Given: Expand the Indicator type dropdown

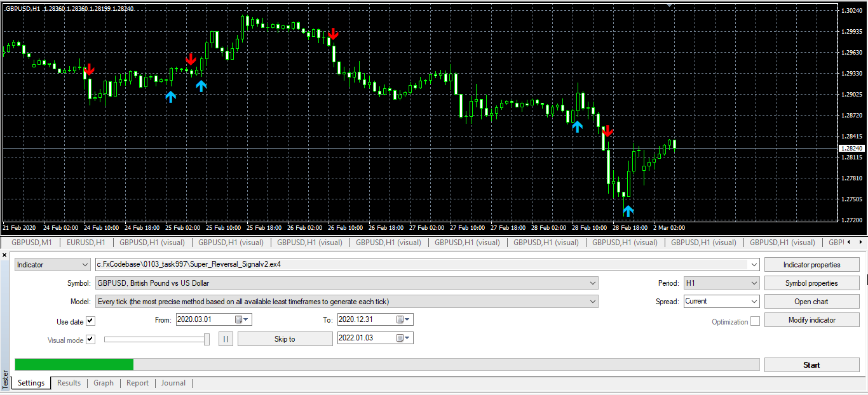Looking at the screenshot, I should point(53,265).
